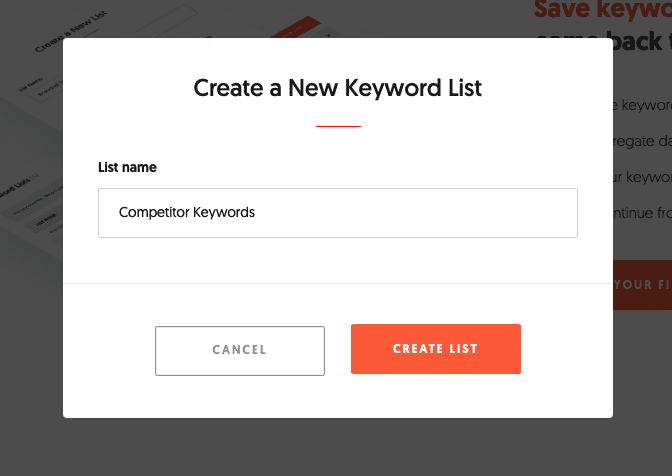672x476 pixels.
Task: Click the red accent line under the title
Action: point(338,127)
